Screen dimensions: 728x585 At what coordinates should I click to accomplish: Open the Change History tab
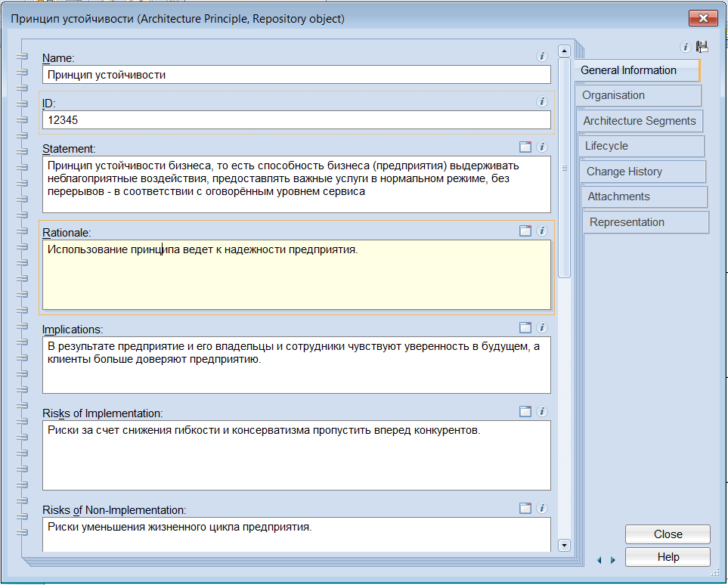643,172
